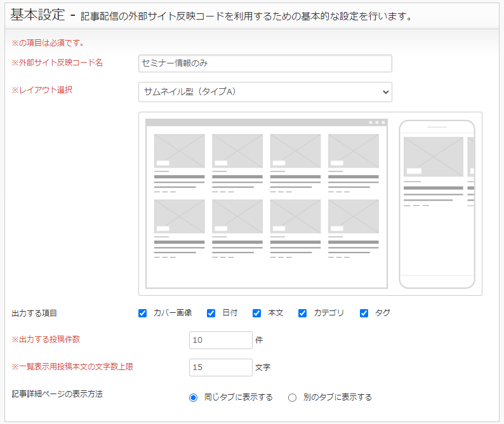Uncheck the カバー画像 checkbox
Screen dimensions: 504x424
[142, 313]
